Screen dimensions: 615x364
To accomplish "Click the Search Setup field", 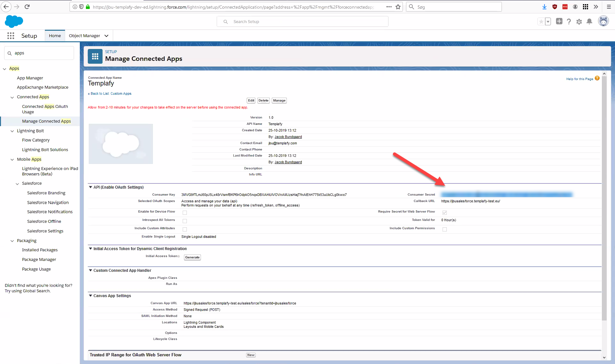I will tap(303, 22).
